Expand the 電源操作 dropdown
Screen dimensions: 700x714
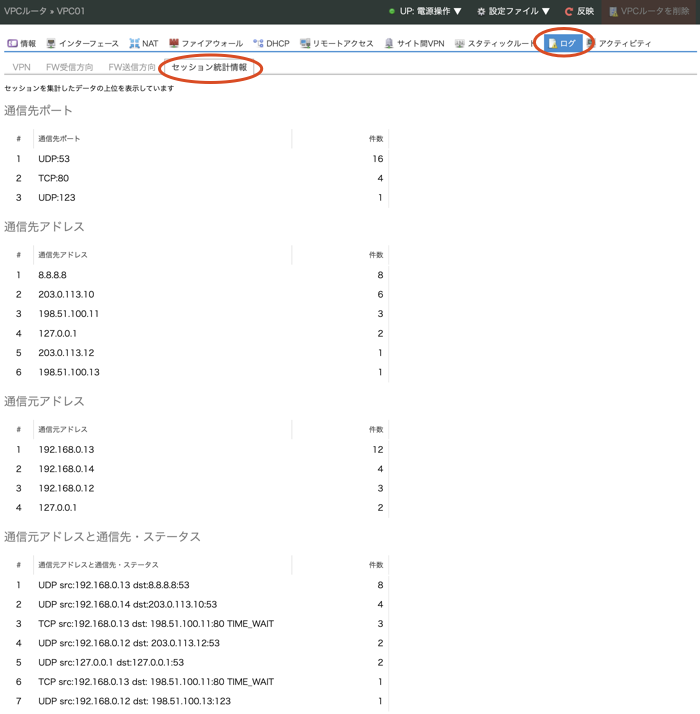click(429, 11)
